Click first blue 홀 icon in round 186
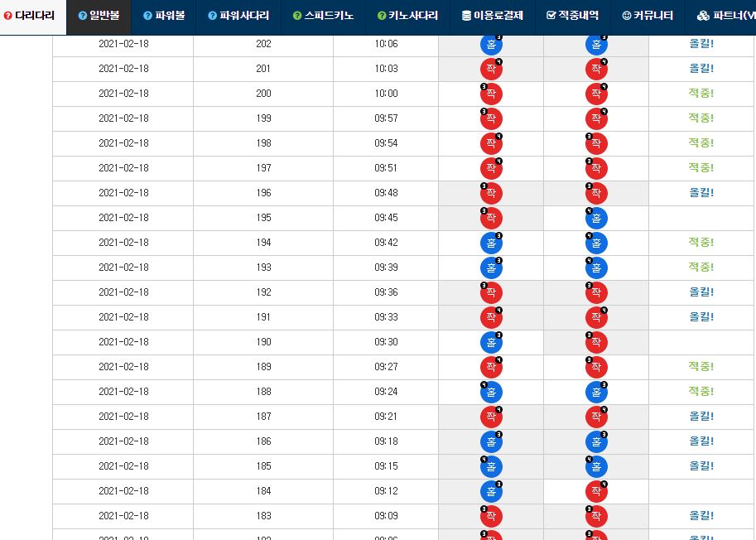The width and height of the screenshot is (756, 540). click(491, 441)
